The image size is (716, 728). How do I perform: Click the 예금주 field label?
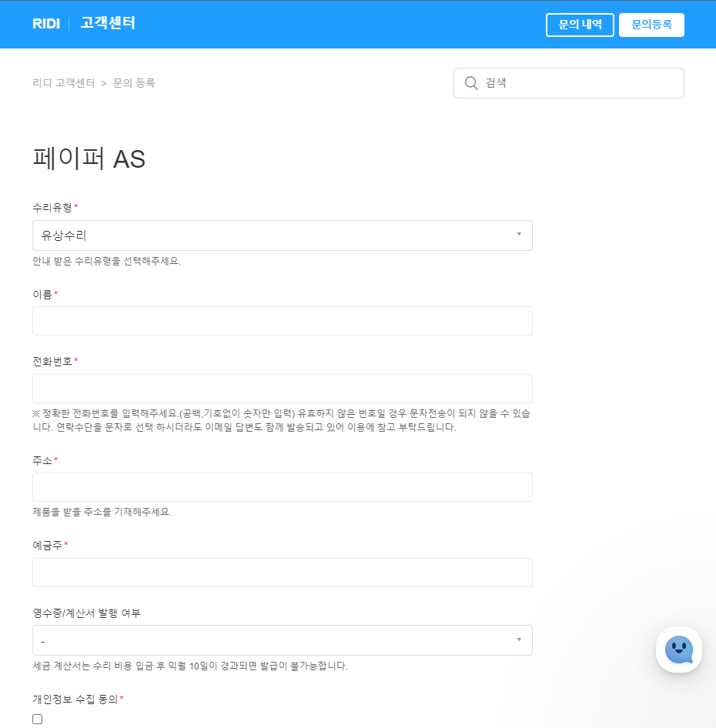[48, 546]
